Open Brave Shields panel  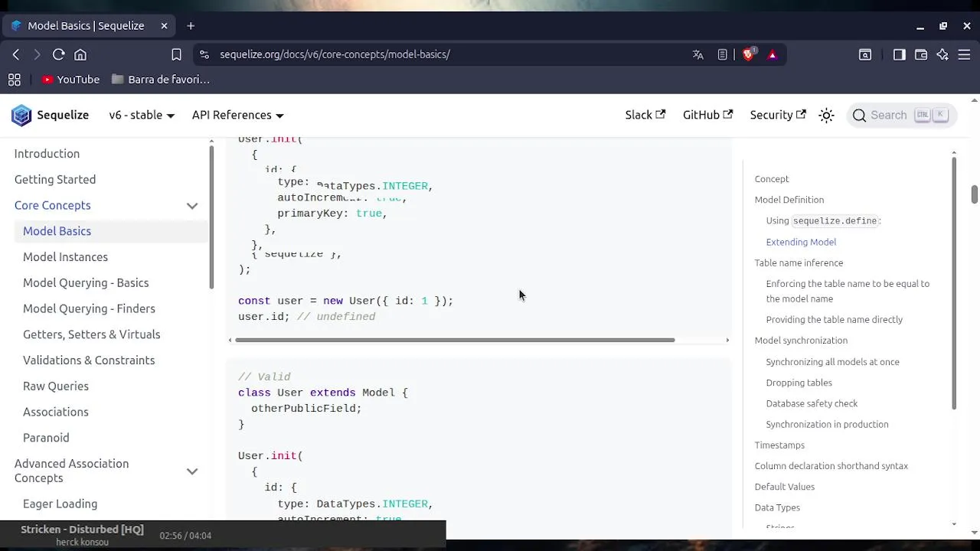tap(749, 54)
